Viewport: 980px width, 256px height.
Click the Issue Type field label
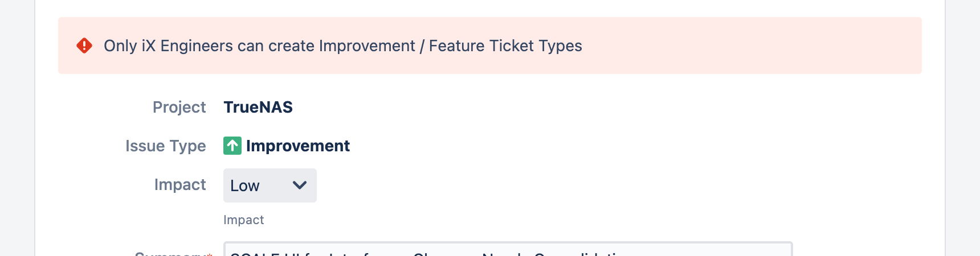[166, 146]
